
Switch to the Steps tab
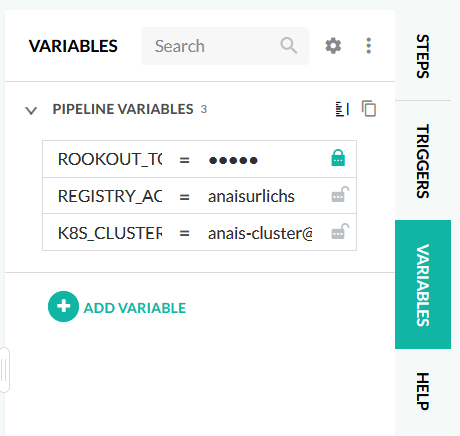coord(423,56)
